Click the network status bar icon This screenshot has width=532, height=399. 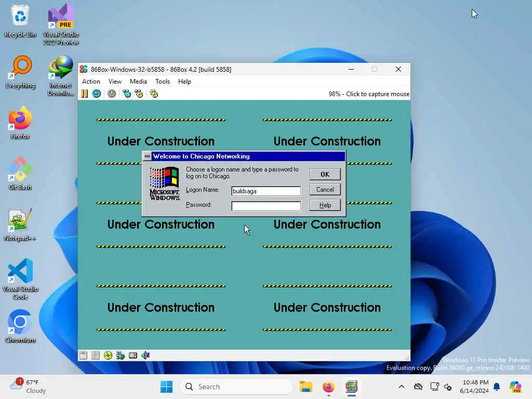[121, 355]
